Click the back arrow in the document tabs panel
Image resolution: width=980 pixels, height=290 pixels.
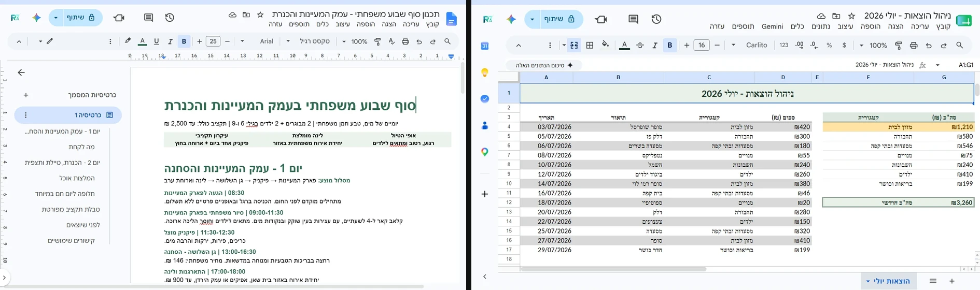(x=21, y=72)
